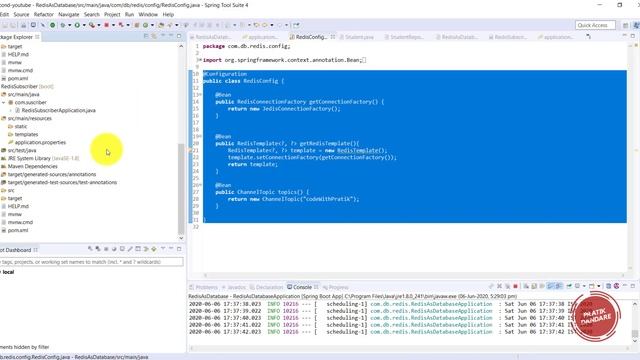Toggle Word Wrap in Console

[x=542, y=286]
